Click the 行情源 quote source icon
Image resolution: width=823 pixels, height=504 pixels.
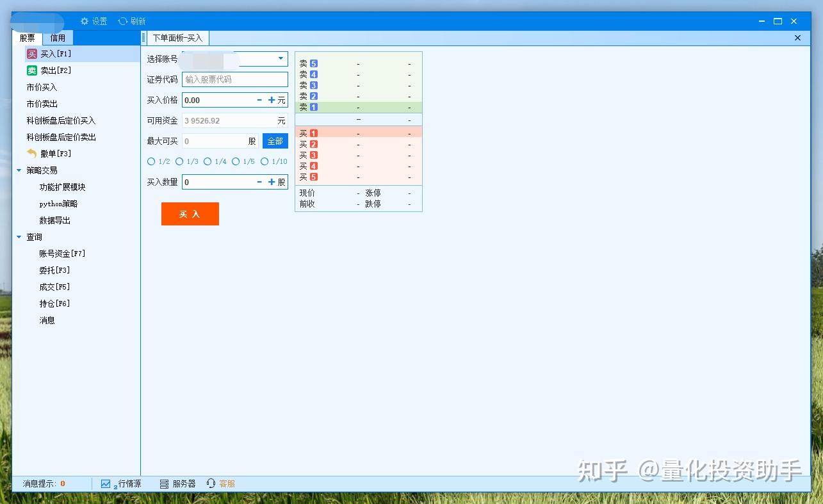click(105, 484)
